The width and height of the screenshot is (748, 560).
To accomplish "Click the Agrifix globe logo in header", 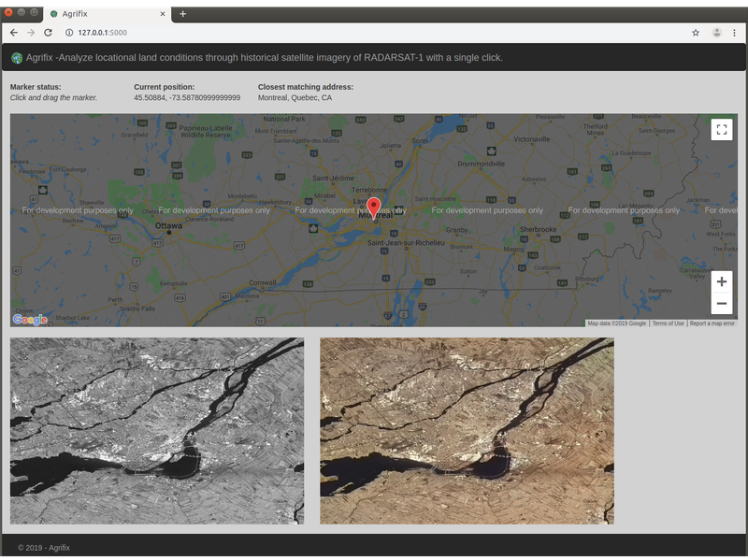I will click(x=17, y=58).
